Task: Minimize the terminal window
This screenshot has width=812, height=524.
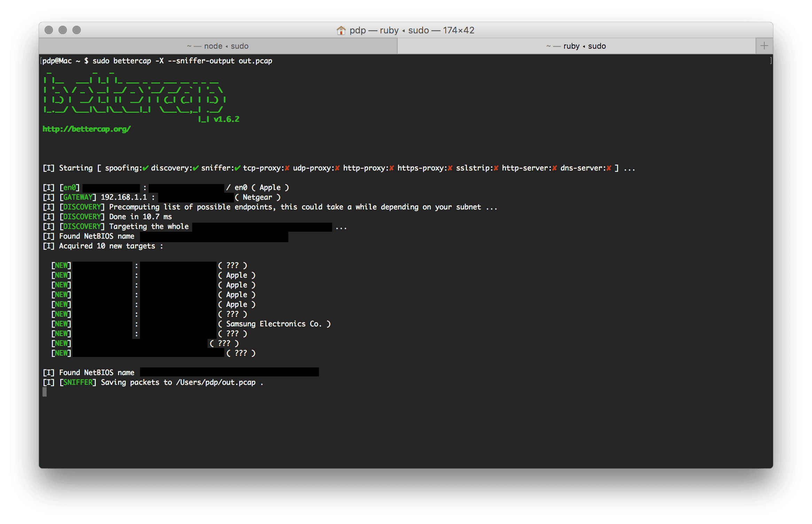Action: [63, 30]
